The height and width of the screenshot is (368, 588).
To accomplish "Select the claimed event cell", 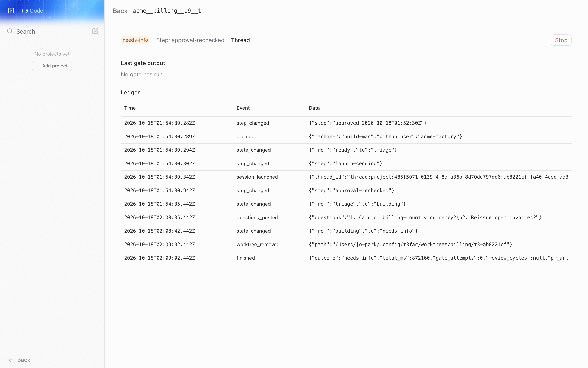I will point(245,137).
